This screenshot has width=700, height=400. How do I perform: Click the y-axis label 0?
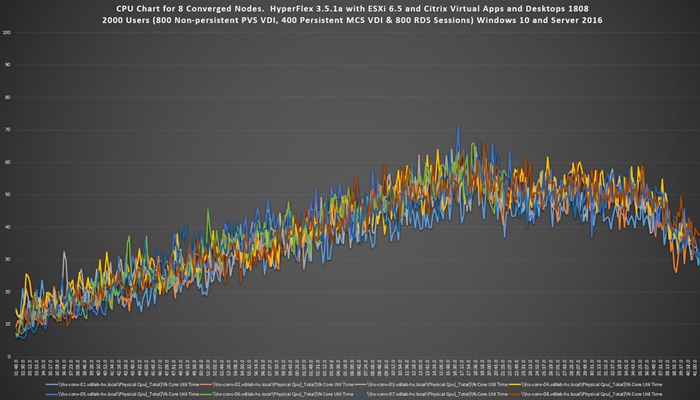coord(9,357)
